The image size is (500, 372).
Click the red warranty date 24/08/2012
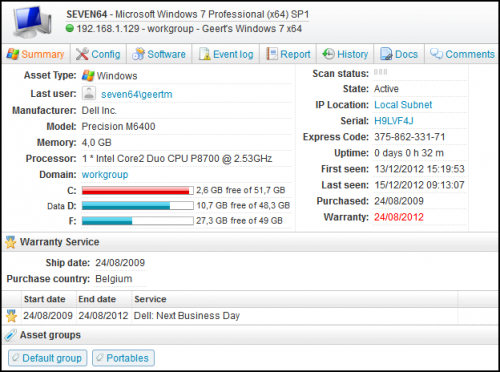point(399,217)
